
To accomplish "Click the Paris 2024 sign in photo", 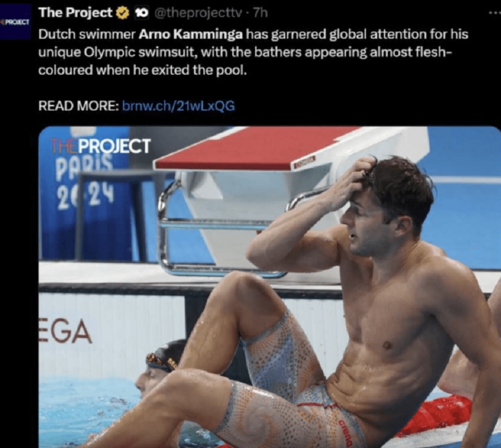I will 85,181.
